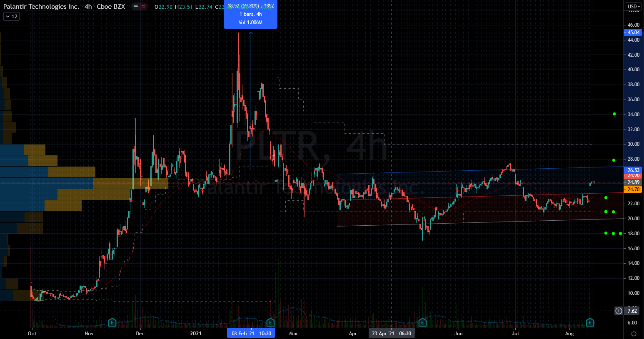
Task: Click the orange 24.70 price label
Action: (633, 189)
